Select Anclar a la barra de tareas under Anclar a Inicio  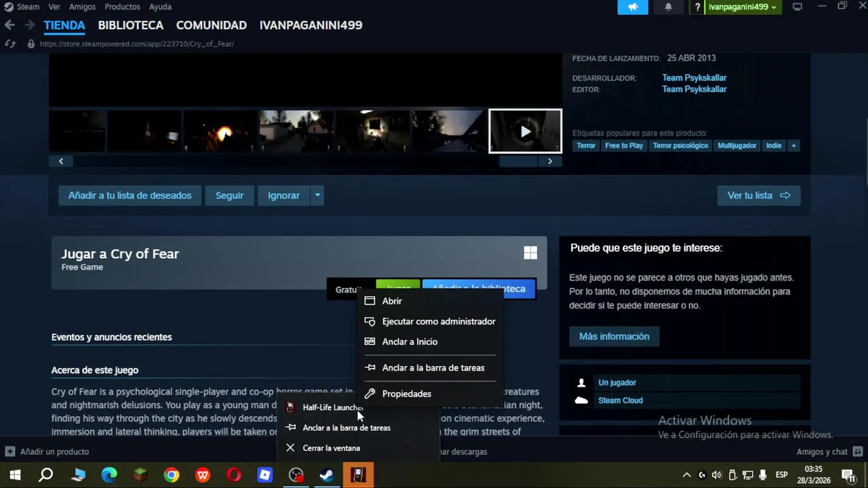431,367
